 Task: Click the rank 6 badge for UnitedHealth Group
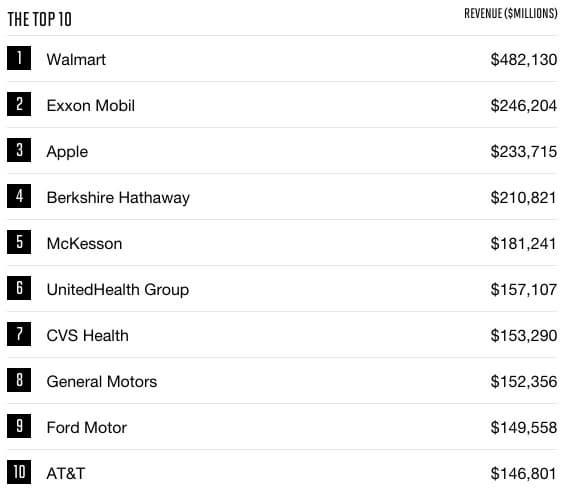(19, 288)
